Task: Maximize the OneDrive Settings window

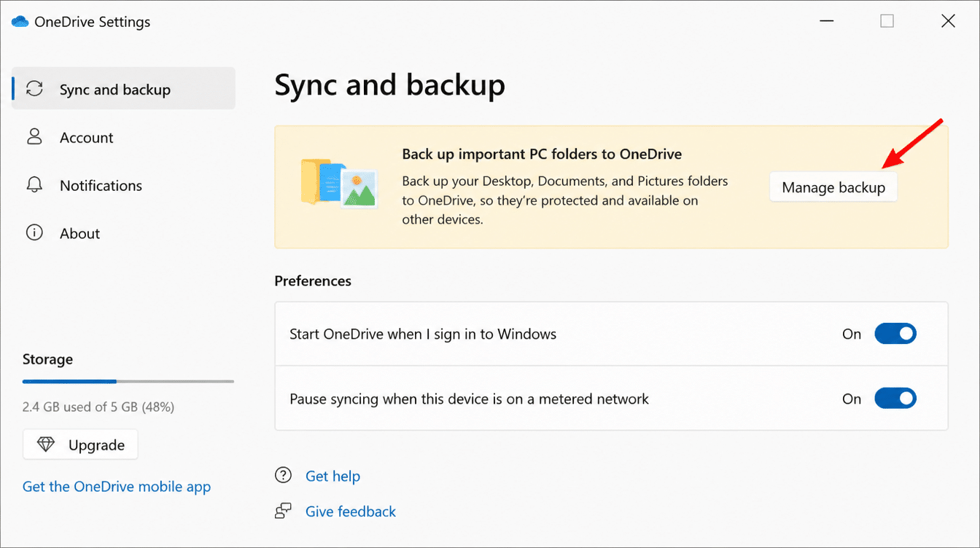Action: 887,21
